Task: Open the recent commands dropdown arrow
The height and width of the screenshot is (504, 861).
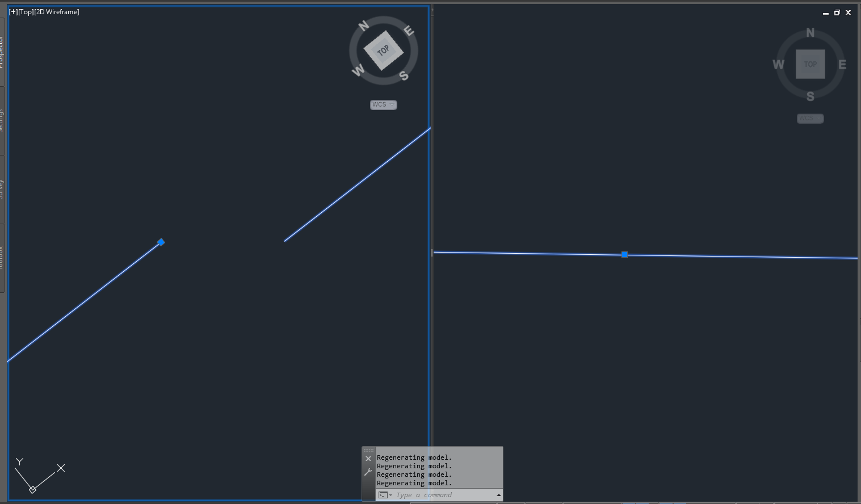Action: pyautogui.click(x=391, y=494)
